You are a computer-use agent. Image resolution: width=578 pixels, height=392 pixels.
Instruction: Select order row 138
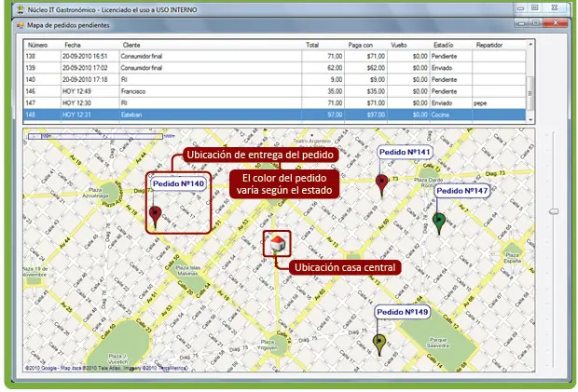coord(275,56)
